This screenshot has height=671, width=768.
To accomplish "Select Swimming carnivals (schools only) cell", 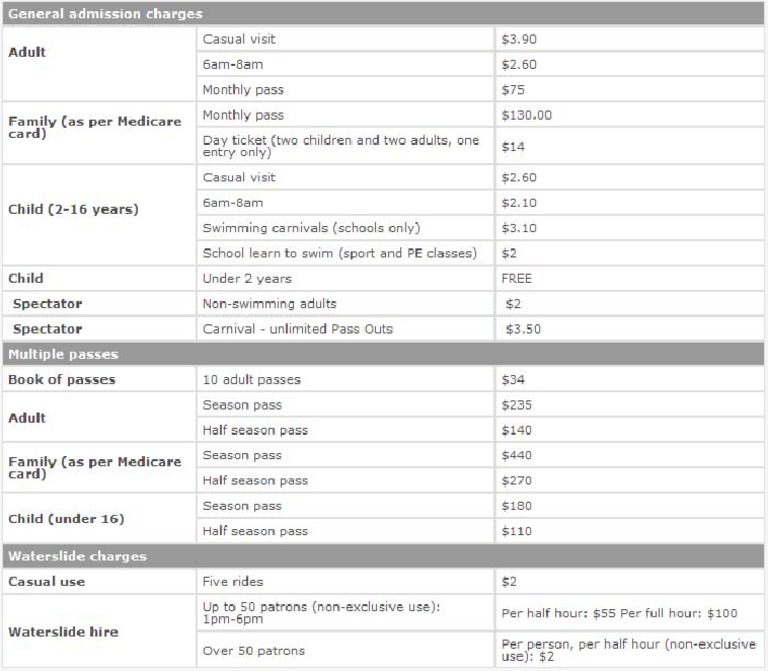I will 311,228.
